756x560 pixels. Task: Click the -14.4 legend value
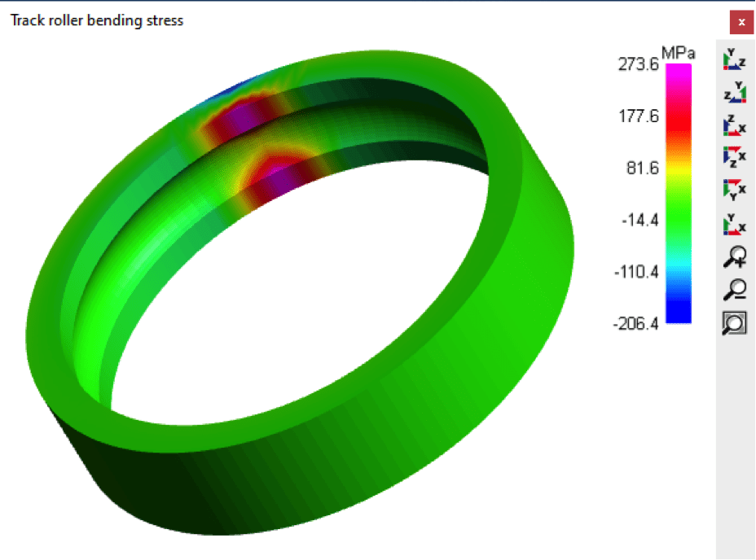[640, 220]
